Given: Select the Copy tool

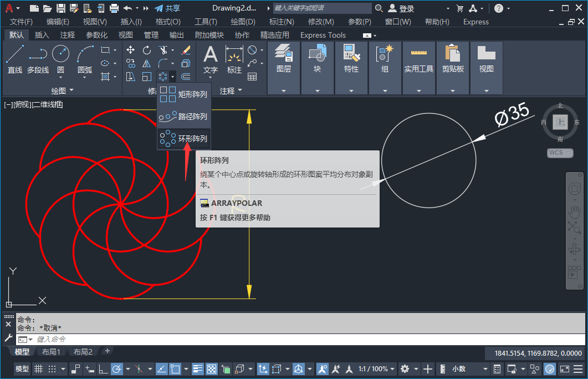Looking at the screenshot, I should (130, 63).
